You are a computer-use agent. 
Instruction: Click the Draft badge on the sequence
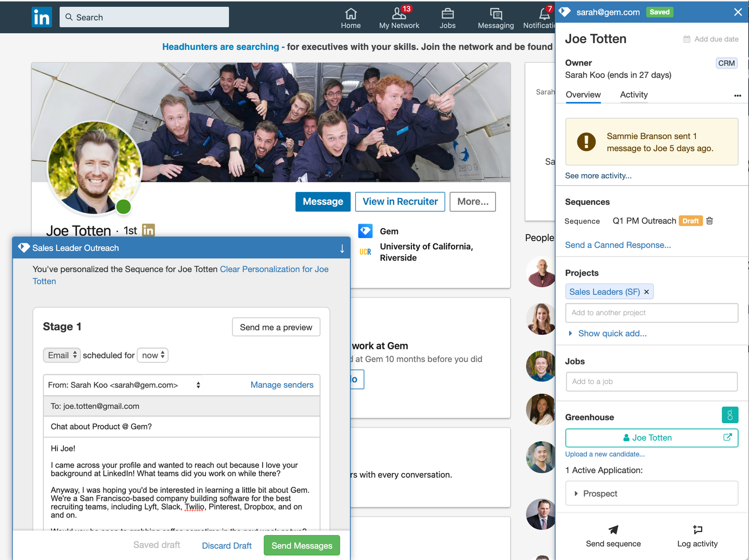point(690,221)
